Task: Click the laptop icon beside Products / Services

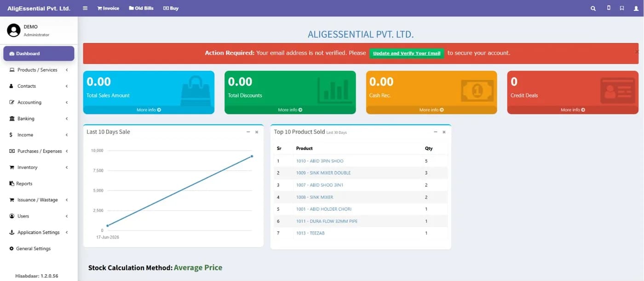Action: 12,70
